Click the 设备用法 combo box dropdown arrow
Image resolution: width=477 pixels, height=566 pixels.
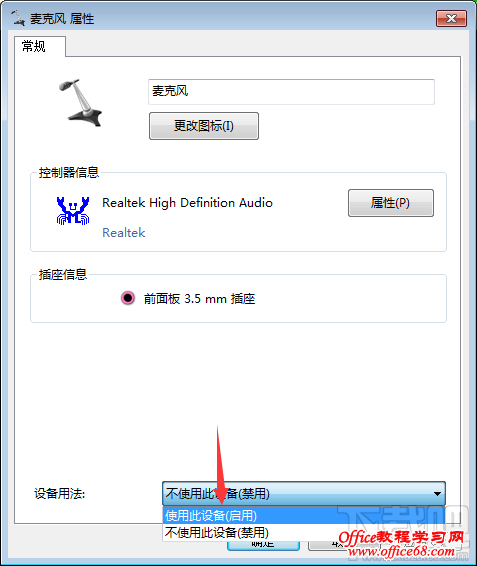pyautogui.click(x=437, y=493)
